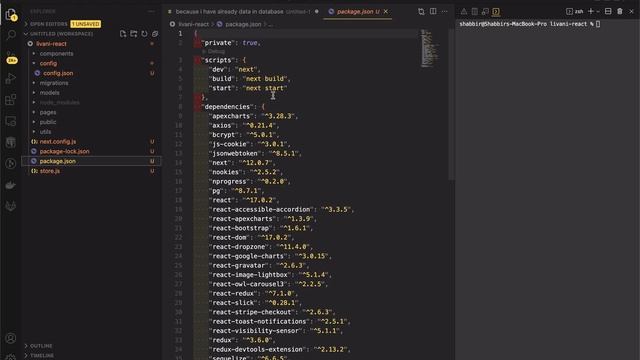Click the '1 UNSAVED' badge
This screenshot has width=640, height=360.
click(85, 24)
